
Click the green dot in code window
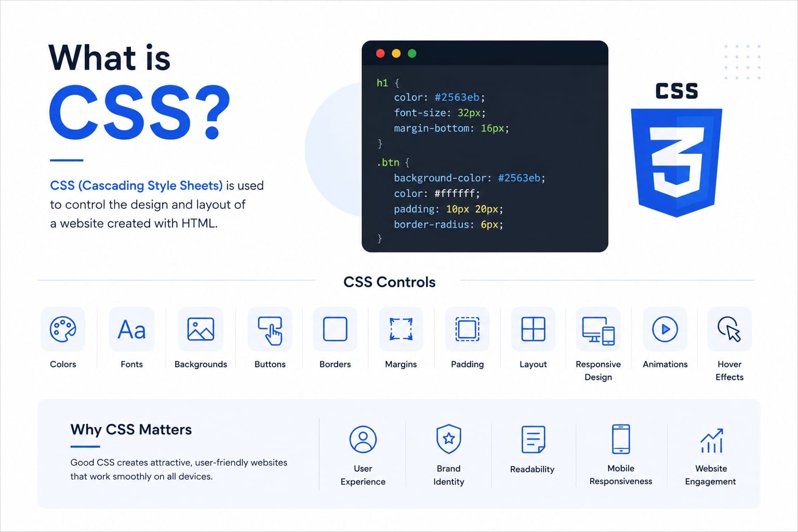click(x=412, y=54)
